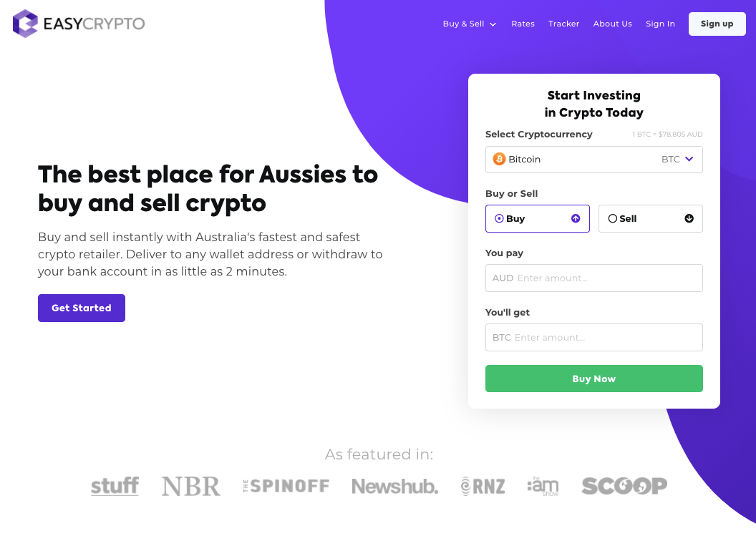
Task: Open the Newshub featured logo
Action: pyautogui.click(x=394, y=487)
